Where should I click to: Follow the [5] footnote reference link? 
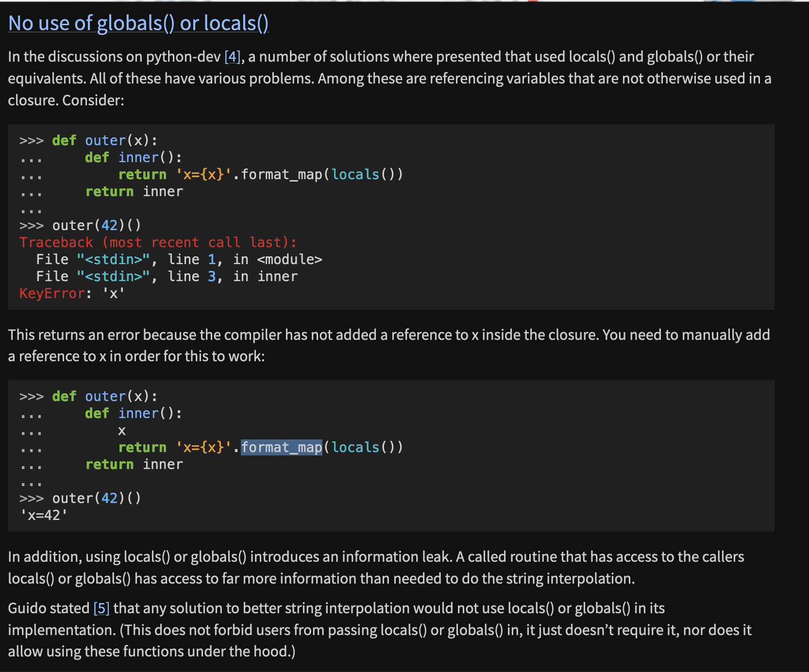tap(101, 608)
